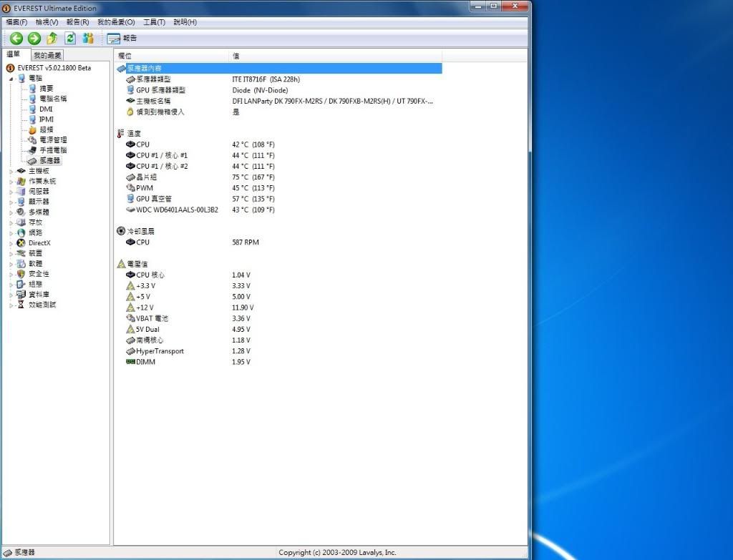Click the green memory icon beside DIMM
Image resolution: width=733 pixels, height=560 pixels.
130,362
